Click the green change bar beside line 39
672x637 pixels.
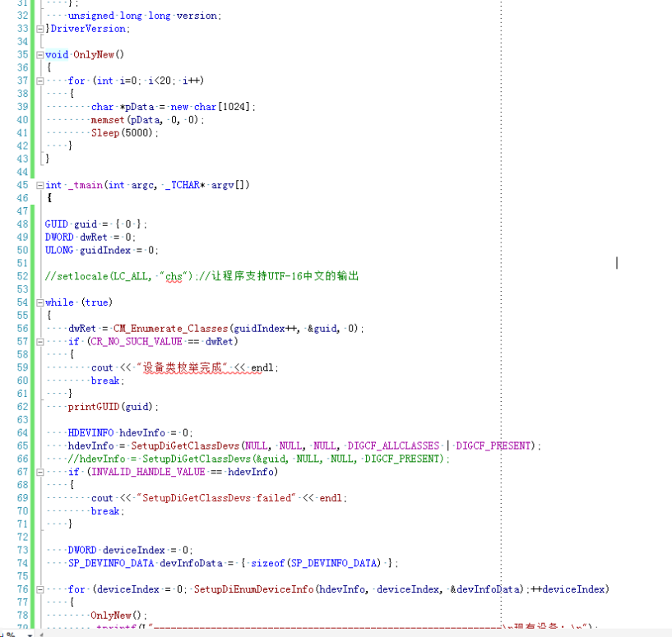tap(34, 106)
